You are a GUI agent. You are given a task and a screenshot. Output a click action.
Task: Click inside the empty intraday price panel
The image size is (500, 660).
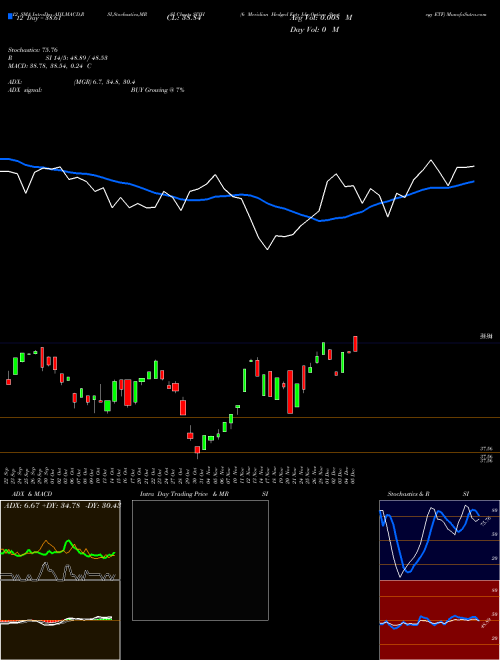[200, 560]
